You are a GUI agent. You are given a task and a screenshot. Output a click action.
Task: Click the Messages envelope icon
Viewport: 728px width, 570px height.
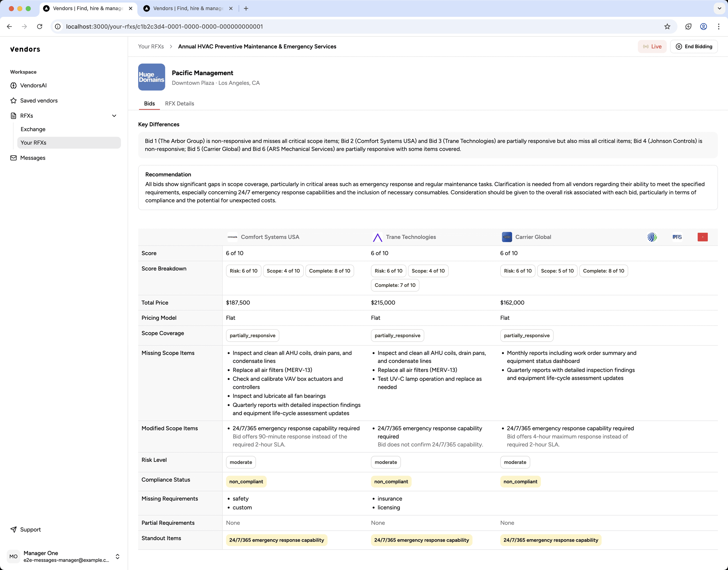point(13,158)
